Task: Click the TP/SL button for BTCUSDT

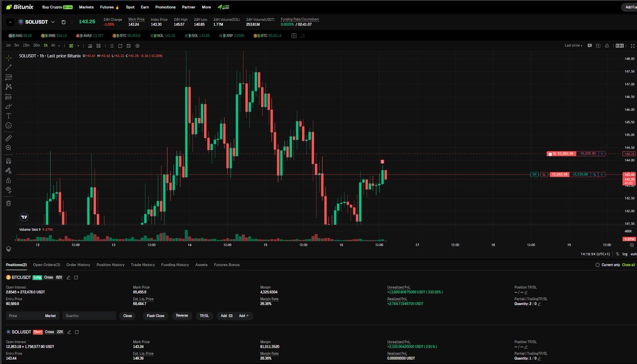Action: coord(204,316)
